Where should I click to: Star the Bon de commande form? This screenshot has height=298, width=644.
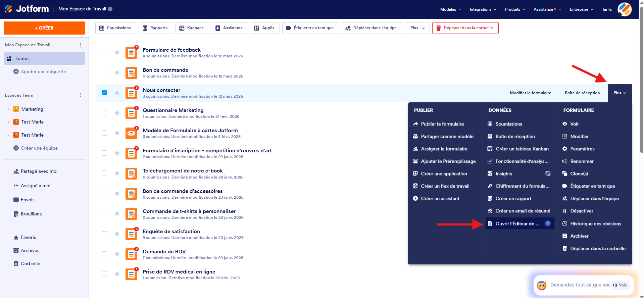[x=117, y=72]
